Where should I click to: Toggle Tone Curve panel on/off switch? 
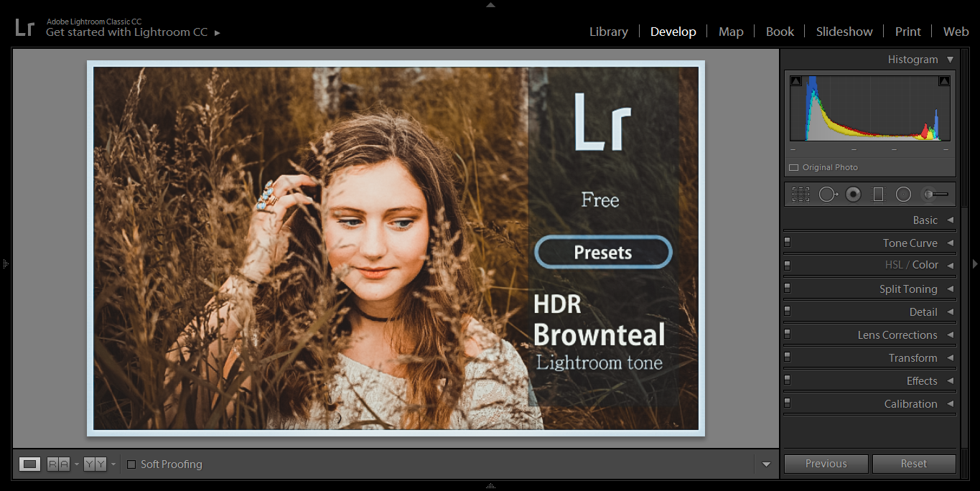coord(788,243)
